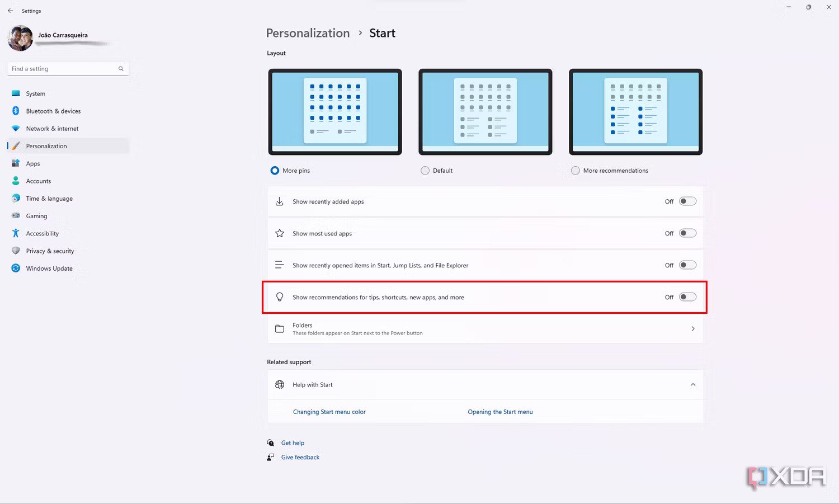Click the back arrow in Settings title bar
839x504 pixels.
pos(10,11)
